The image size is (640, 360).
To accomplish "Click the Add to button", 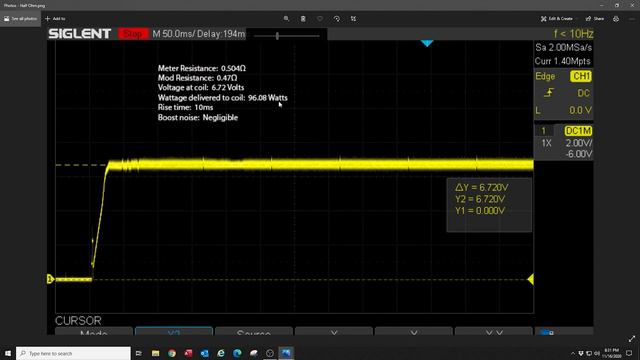I will tap(55, 19).
